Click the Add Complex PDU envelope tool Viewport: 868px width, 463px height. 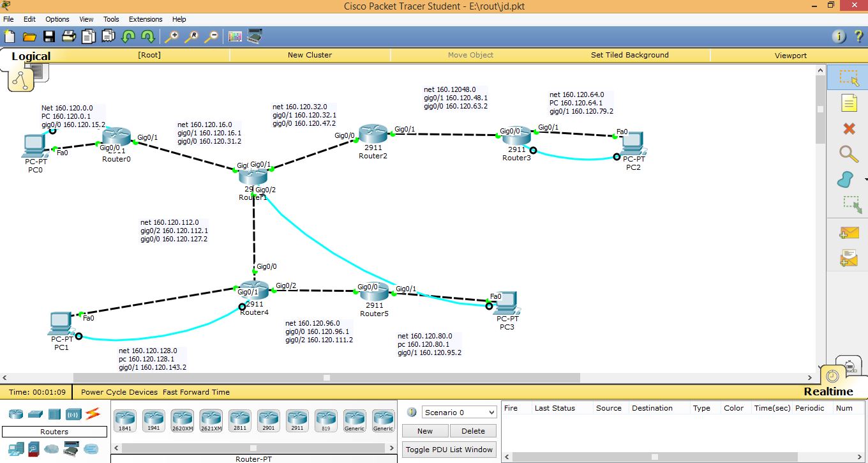pos(849,258)
